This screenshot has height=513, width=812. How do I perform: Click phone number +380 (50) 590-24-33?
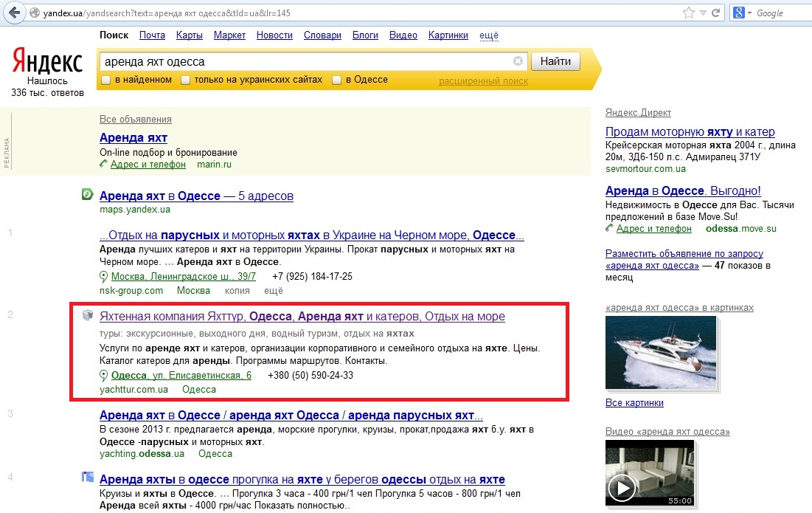click(310, 375)
